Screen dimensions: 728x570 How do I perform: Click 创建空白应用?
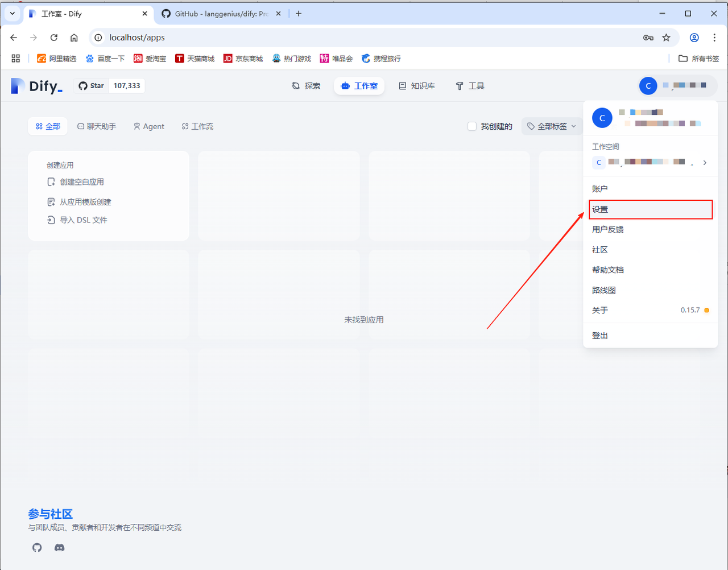(82, 182)
